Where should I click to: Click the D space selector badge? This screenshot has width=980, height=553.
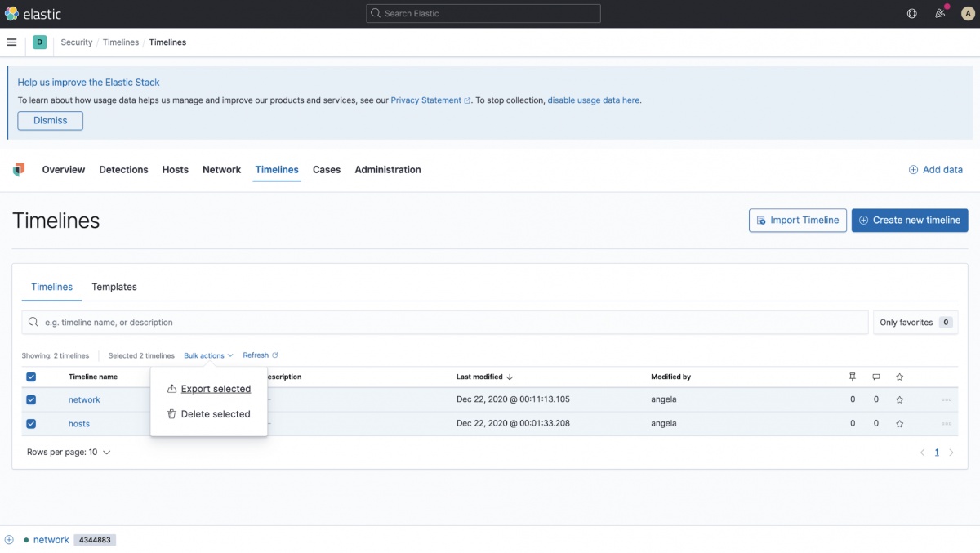click(39, 42)
